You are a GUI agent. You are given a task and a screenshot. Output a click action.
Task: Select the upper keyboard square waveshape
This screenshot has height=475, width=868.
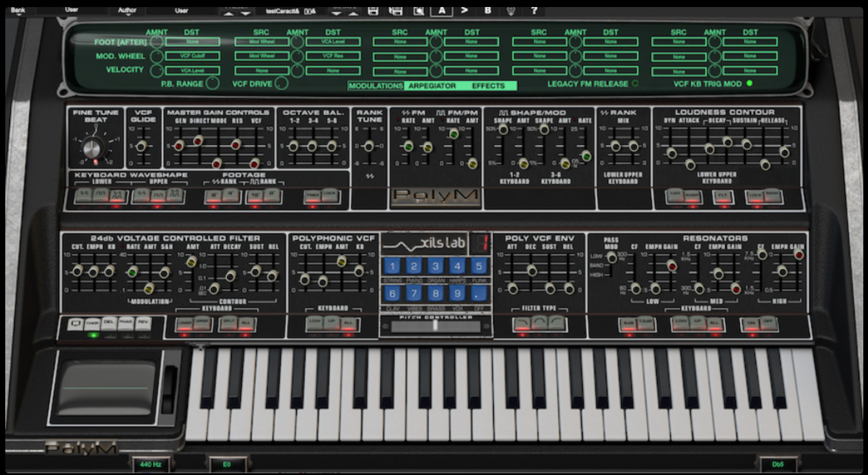point(158,195)
